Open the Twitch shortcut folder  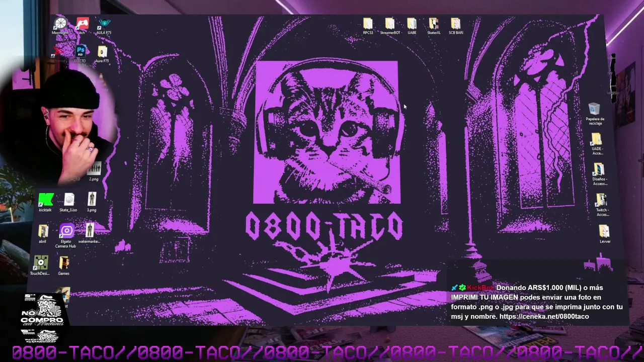click(602, 205)
